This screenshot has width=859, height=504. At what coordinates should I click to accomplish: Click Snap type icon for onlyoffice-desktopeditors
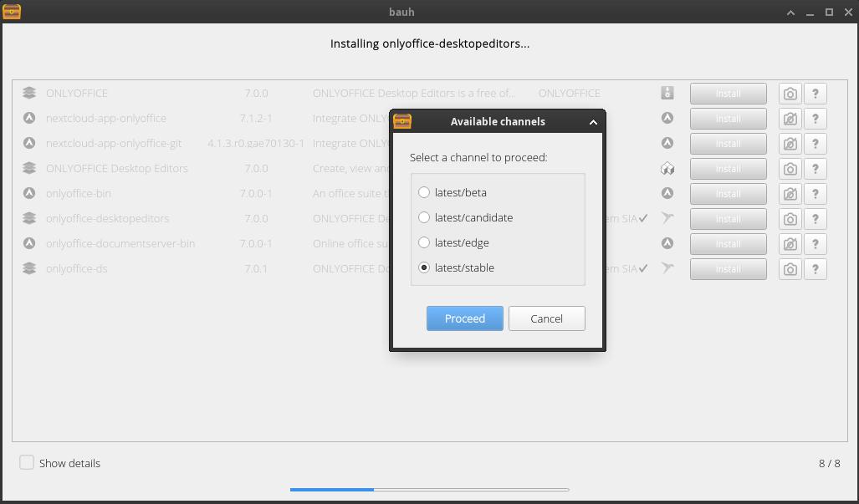click(x=667, y=218)
